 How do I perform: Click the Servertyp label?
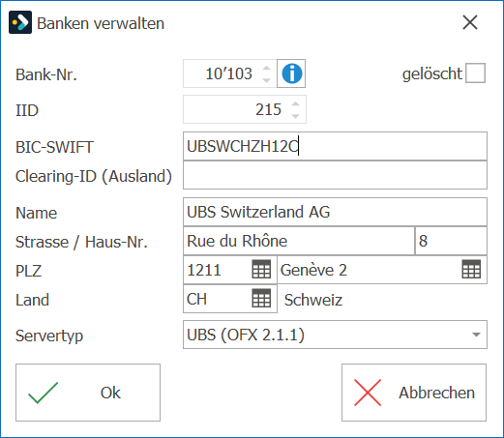point(49,336)
